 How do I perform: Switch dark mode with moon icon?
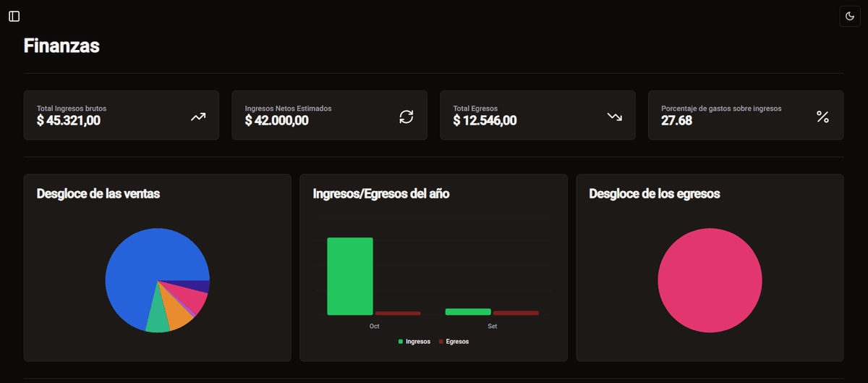tap(850, 16)
